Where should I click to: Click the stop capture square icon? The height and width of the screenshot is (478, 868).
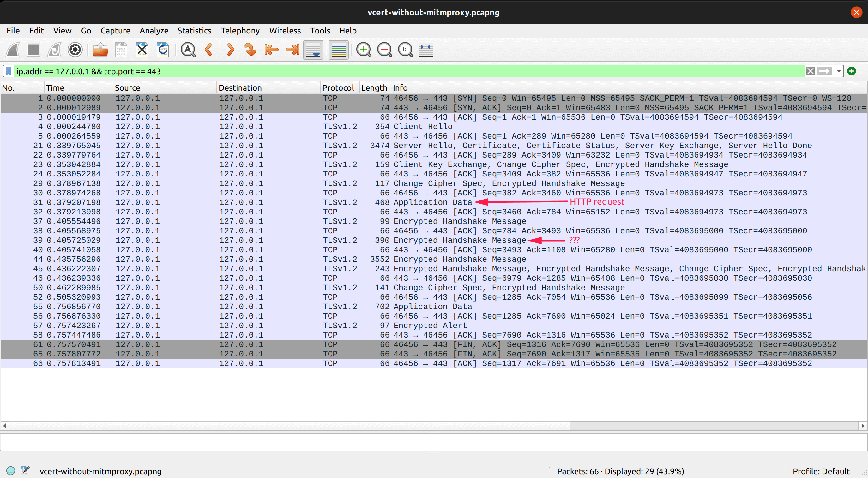pyautogui.click(x=33, y=50)
